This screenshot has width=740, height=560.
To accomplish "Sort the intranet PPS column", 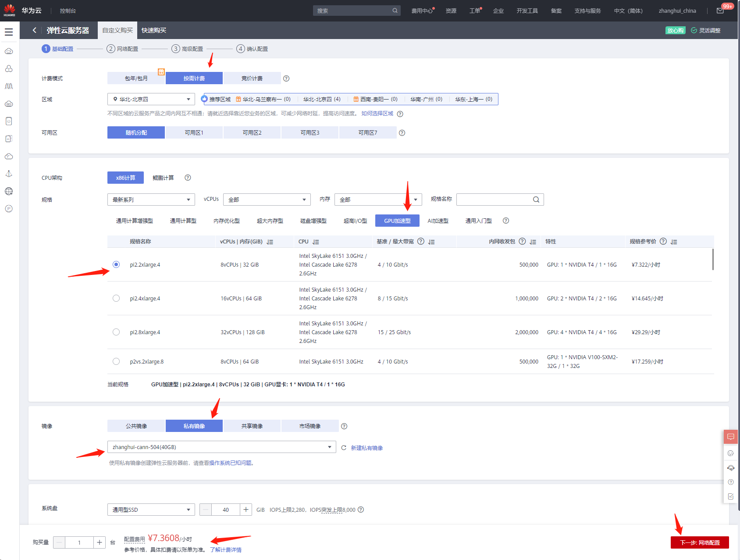I will pos(533,242).
